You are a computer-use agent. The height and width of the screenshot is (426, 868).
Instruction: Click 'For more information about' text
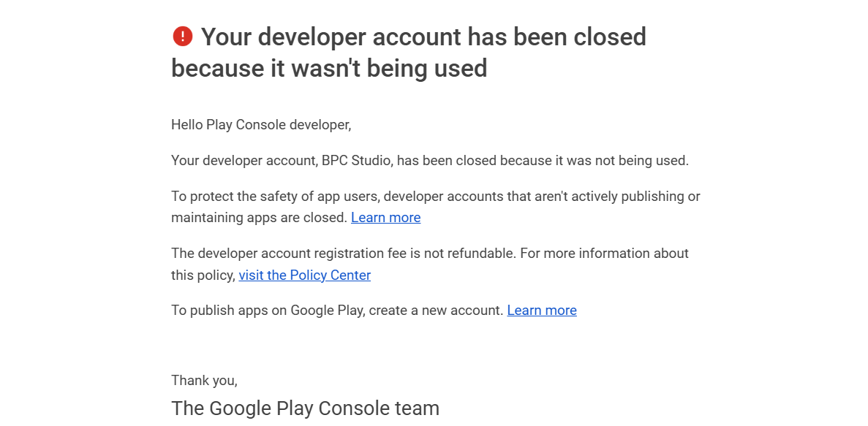605,254
